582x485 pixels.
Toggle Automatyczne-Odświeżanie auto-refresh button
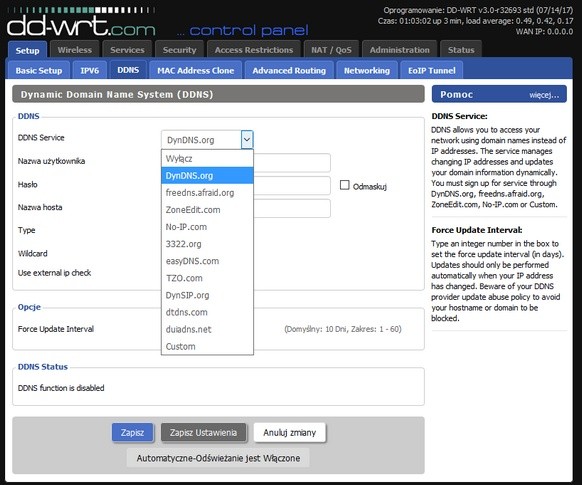[x=218, y=458]
